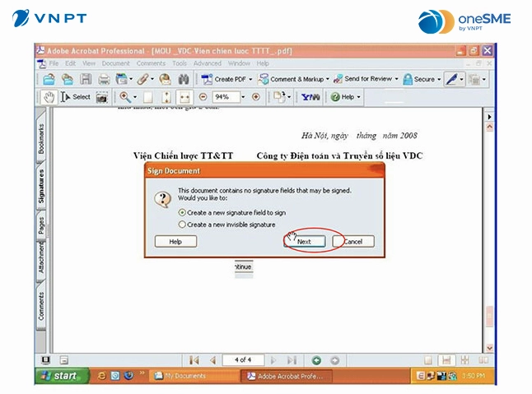
Task: Click the Save disk icon
Action: [x=86, y=79]
